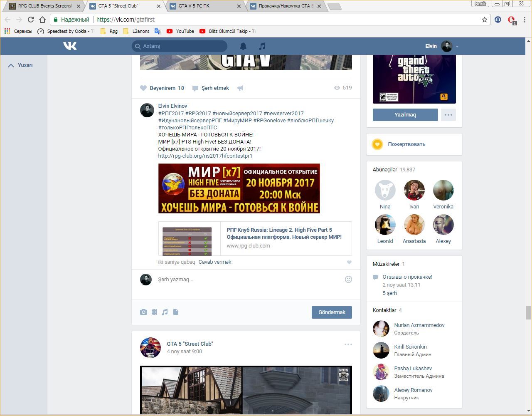
Task: Click GTA 5 "Street Club" post author name
Action: 190,344
